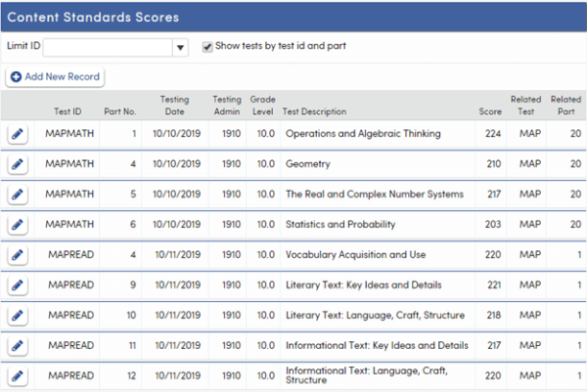Click the Part No. column header

pyautogui.click(x=120, y=111)
